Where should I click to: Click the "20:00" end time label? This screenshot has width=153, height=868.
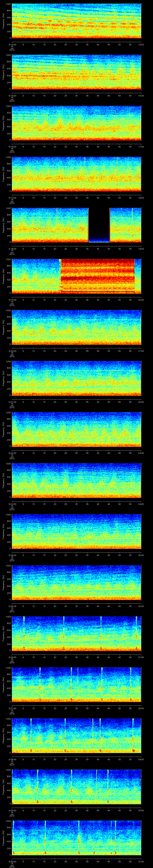click(x=141, y=300)
